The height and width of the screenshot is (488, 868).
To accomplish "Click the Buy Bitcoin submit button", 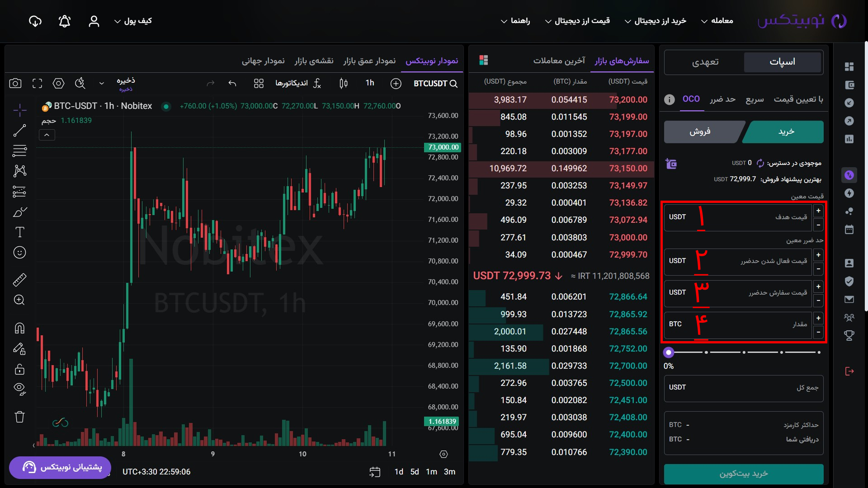I will pos(743,474).
